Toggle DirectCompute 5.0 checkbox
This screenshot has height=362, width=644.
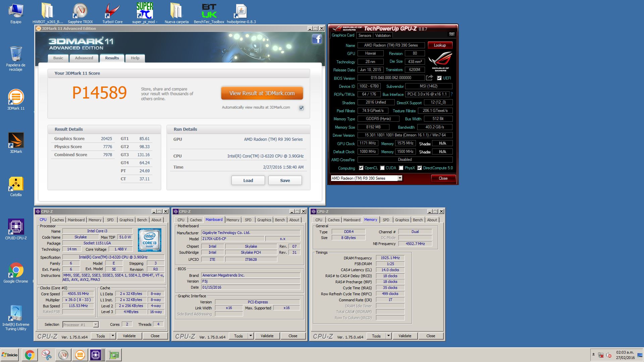(420, 168)
